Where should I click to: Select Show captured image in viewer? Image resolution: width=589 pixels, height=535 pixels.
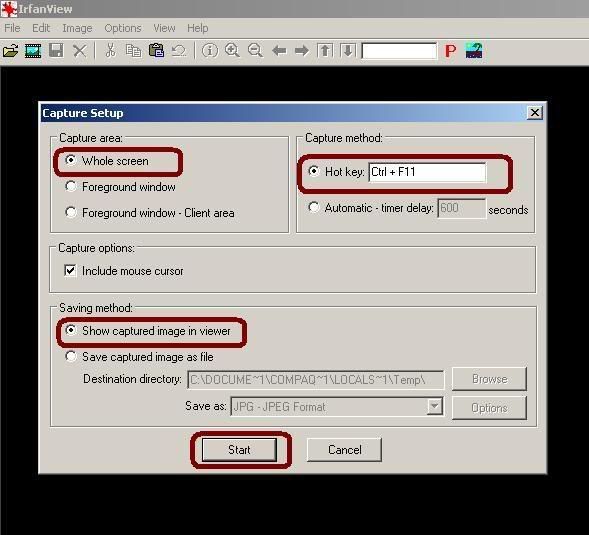click(71, 330)
